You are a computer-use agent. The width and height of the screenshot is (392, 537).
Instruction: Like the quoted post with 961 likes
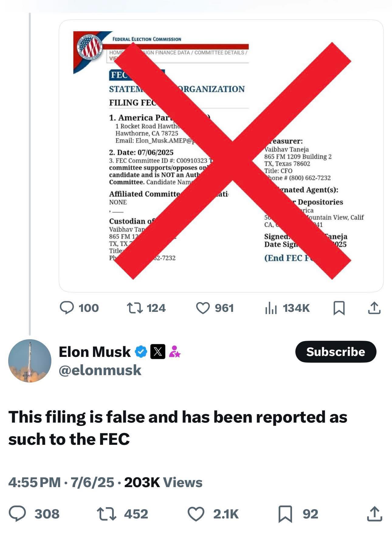tap(203, 308)
